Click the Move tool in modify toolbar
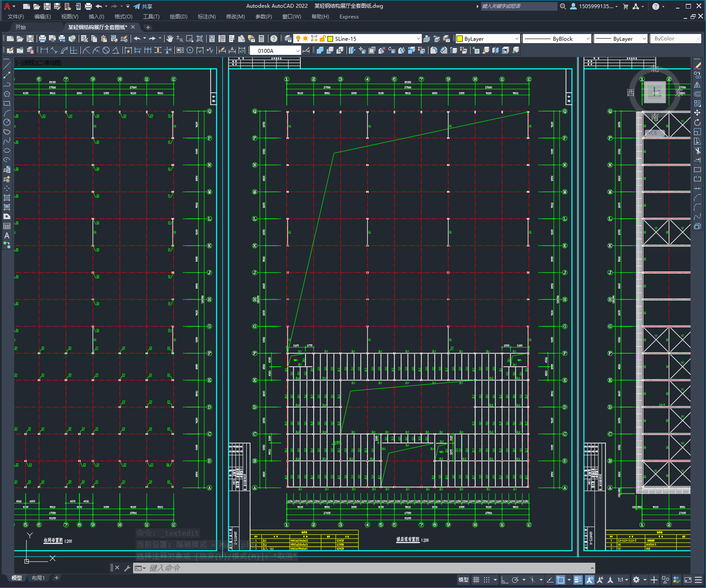Screen dimensions: 706x588 pyautogui.click(x=697, y=113)
